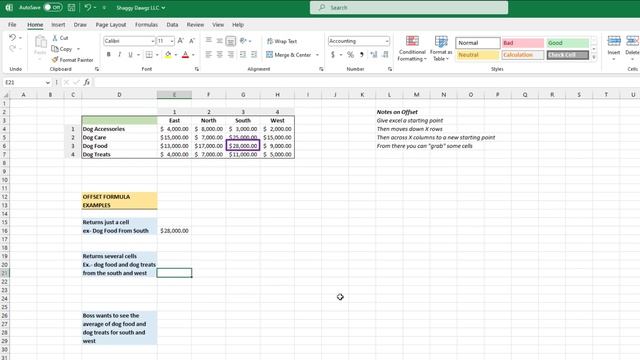Open the font size dropdown
The height and width of the screenshot is (360, 640).
[171, 41]
